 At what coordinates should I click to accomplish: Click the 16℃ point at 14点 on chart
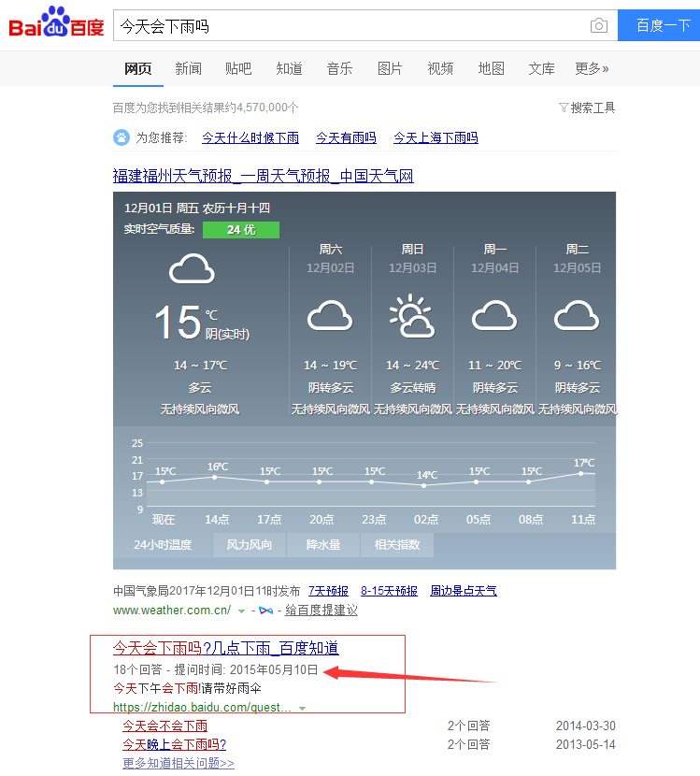[x=214, y=477]
